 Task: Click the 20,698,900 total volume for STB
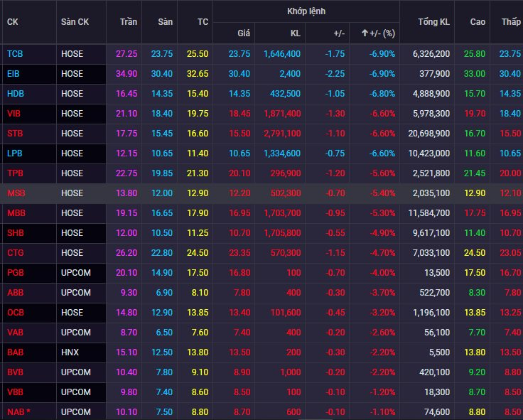click(x=426, y=133)
